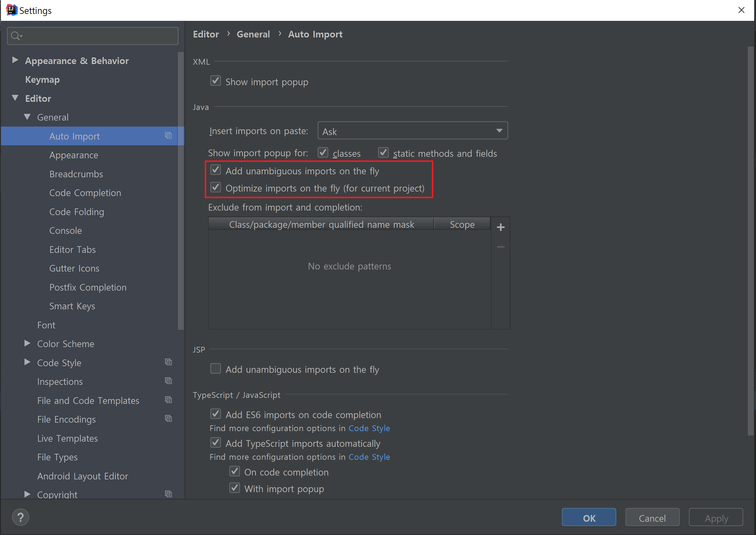Enable JSP Add unambiguous imports checkbox

click(x=216, y=368)
